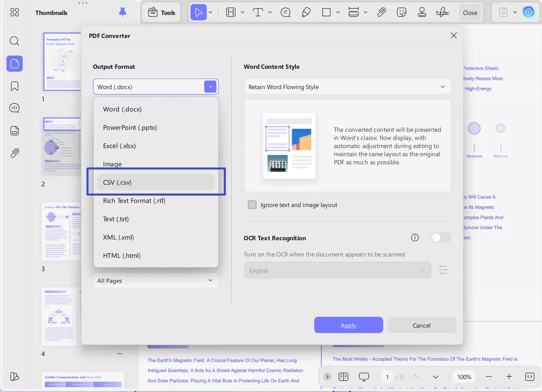The height and width of the screenshot is (392, 542).
Task: Open the signature tool
Action: coord(442,13)
